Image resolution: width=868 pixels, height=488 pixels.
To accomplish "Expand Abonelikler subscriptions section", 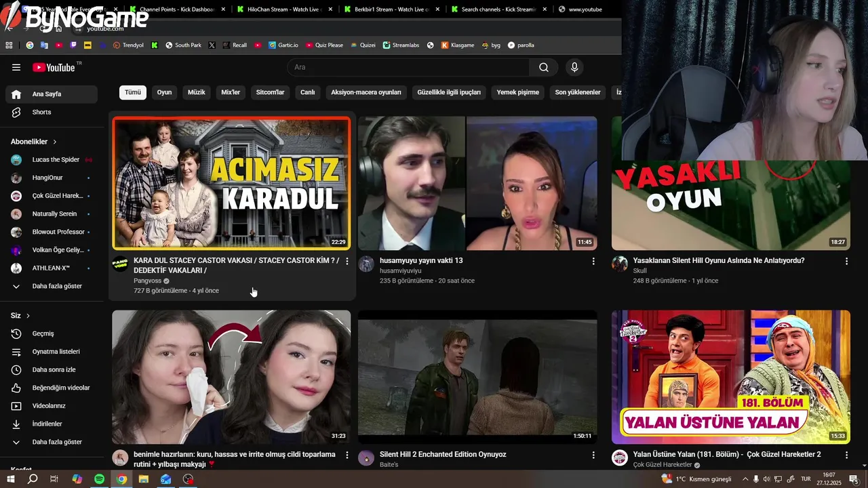I will click(34, 142).
